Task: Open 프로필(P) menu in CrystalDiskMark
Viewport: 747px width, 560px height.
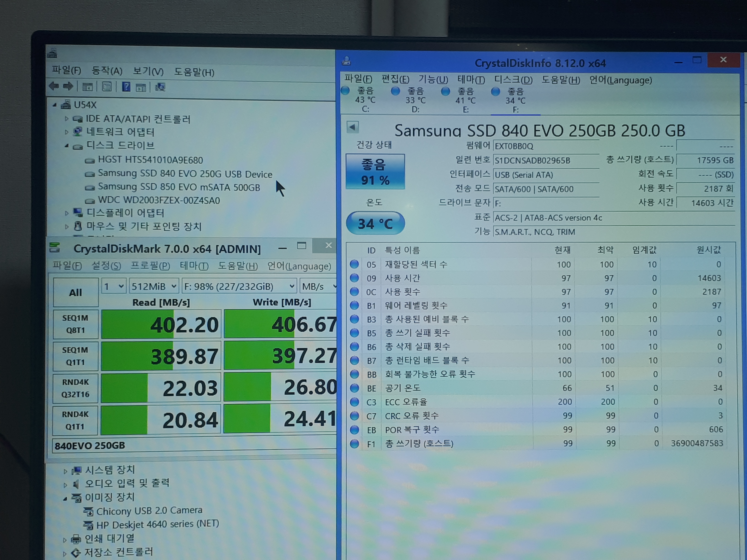Action: [150, 266]
